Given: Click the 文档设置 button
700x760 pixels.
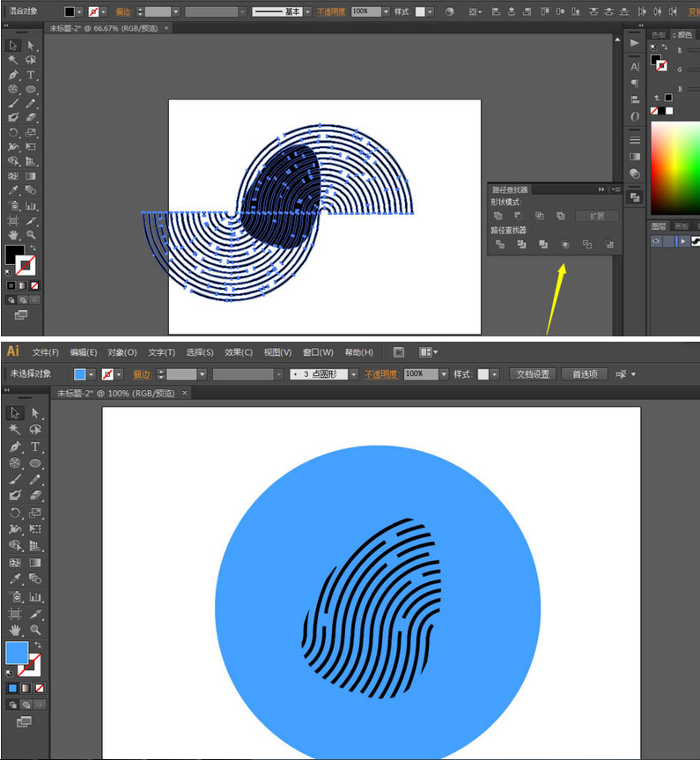Looking at the screenshot, I should pos(533,374).
